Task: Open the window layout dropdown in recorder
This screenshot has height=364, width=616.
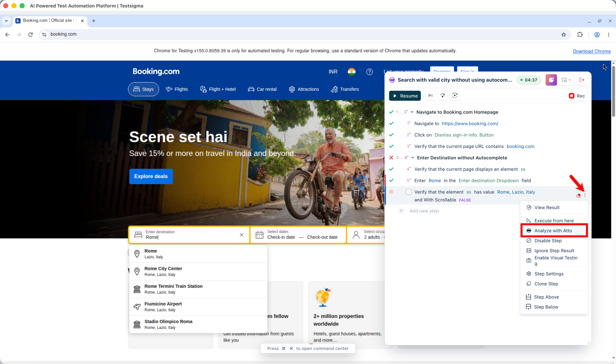Action: click(x=566, y=80)
